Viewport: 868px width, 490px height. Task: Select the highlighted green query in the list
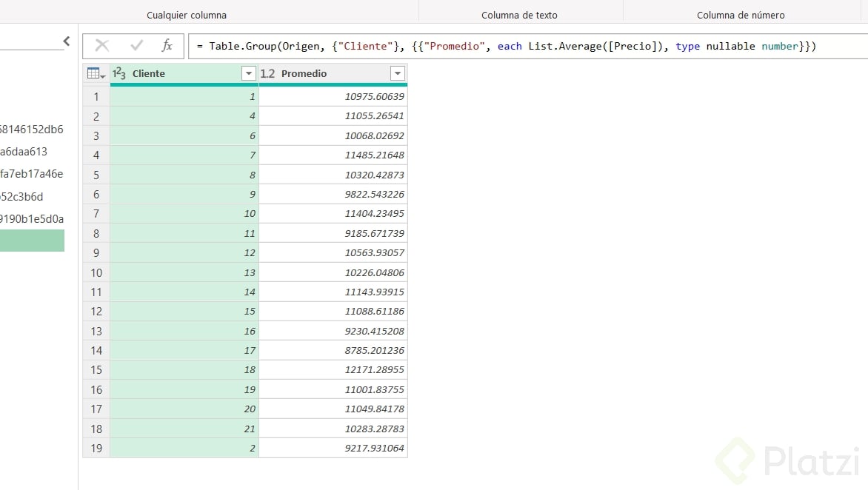pos(32,241)
